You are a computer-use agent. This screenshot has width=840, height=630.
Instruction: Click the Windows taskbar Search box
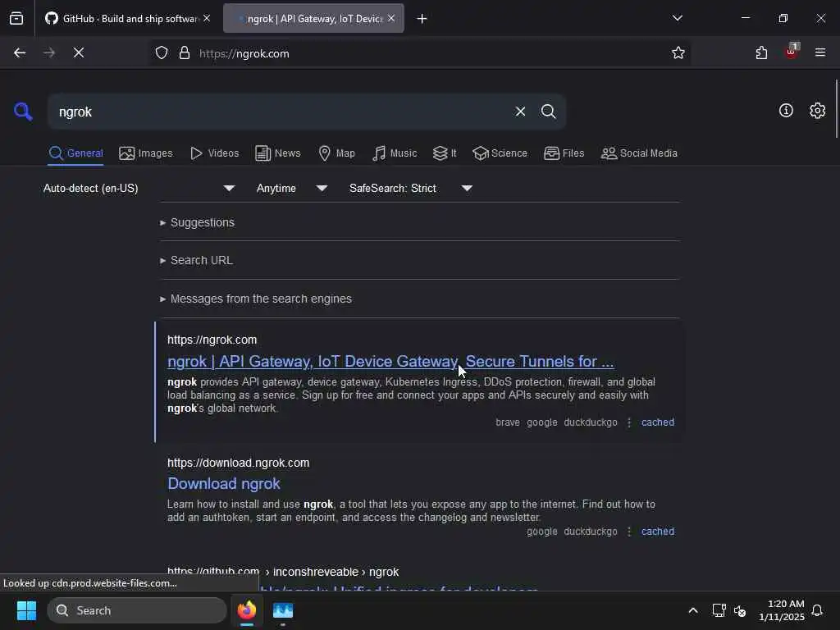pyautogui.click(x=137, y=610)
